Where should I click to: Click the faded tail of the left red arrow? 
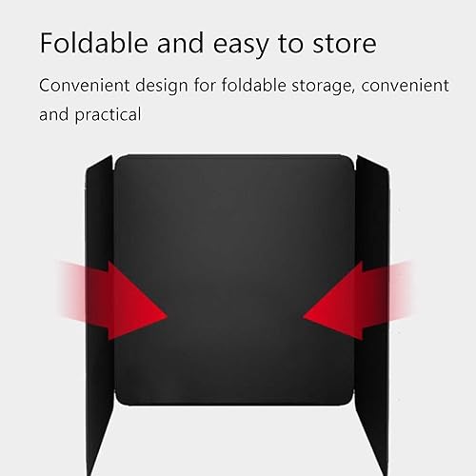point(71,292)
